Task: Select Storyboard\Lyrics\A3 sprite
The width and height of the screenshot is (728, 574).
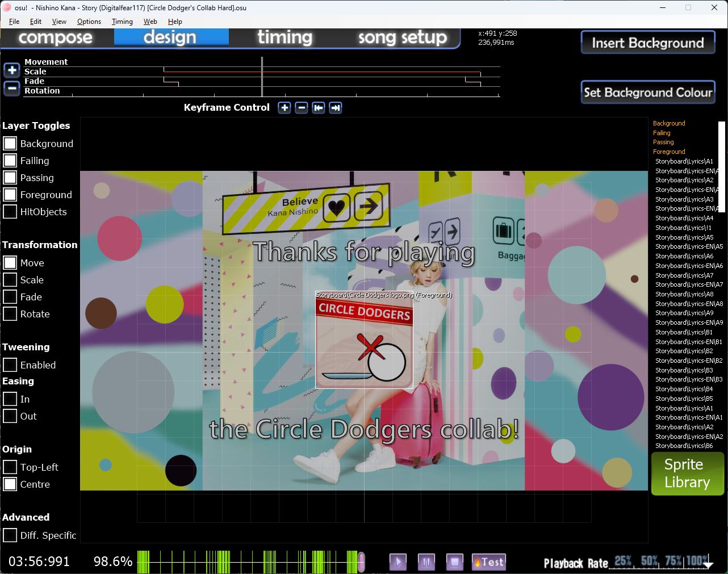Action: click(x=684, y=199)
